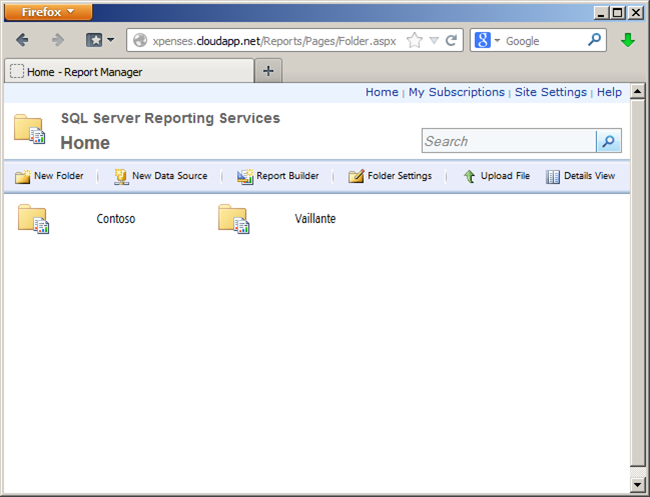Minimize the Firefox window
Screen dimensions: 650x497
tap(601, 12)
